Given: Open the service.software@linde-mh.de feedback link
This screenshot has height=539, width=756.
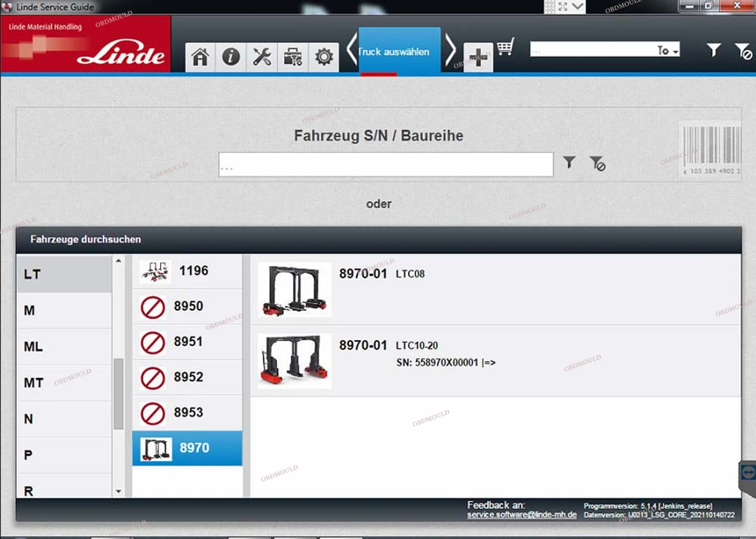Looking at the screenshot, I should click(522, 515).
